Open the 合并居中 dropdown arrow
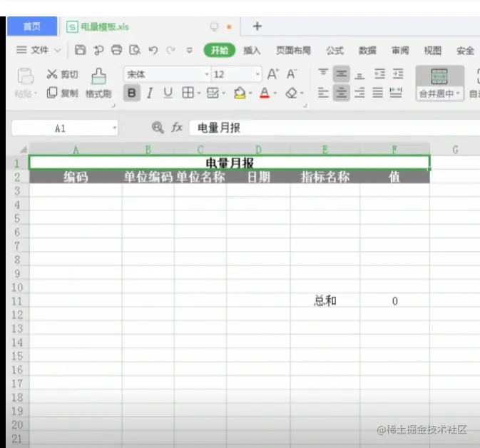The image size is (480, 448). pos(458,93)
